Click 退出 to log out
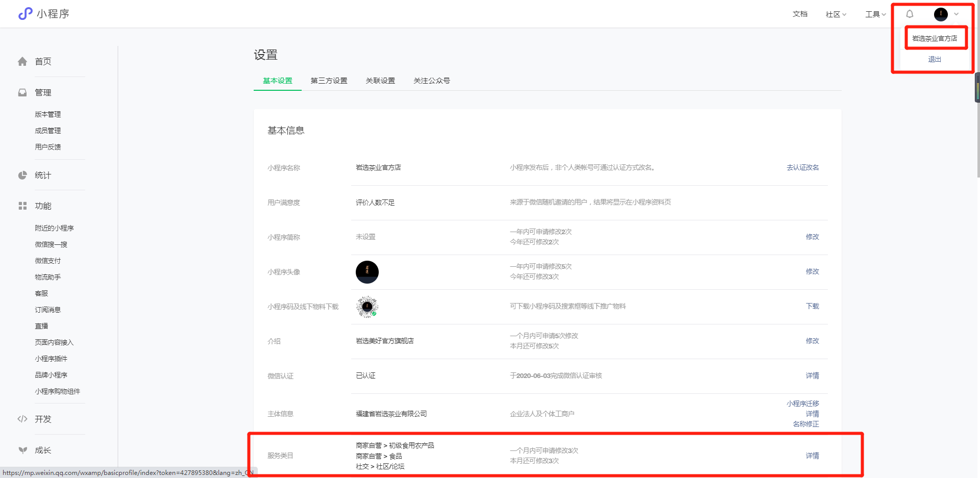This screenshot has height=478, width=980. 935,59
